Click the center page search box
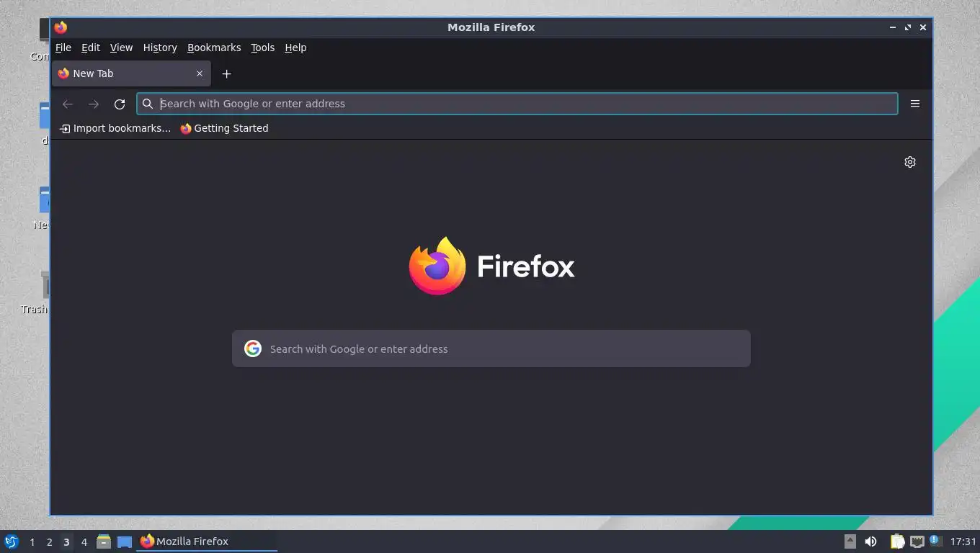This screenshot has width=980, height=553. [x=491, y=349]
